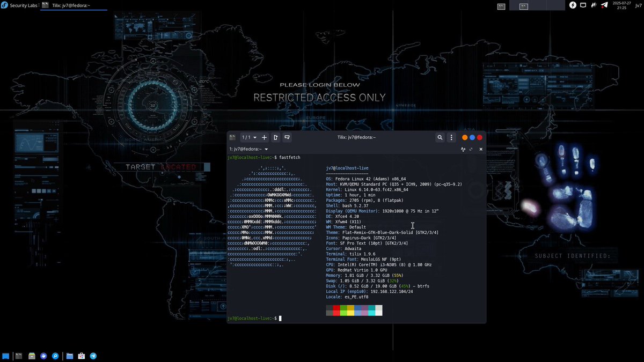
Task: Launch the software store from the taskbar
Action: coord(82,356)
